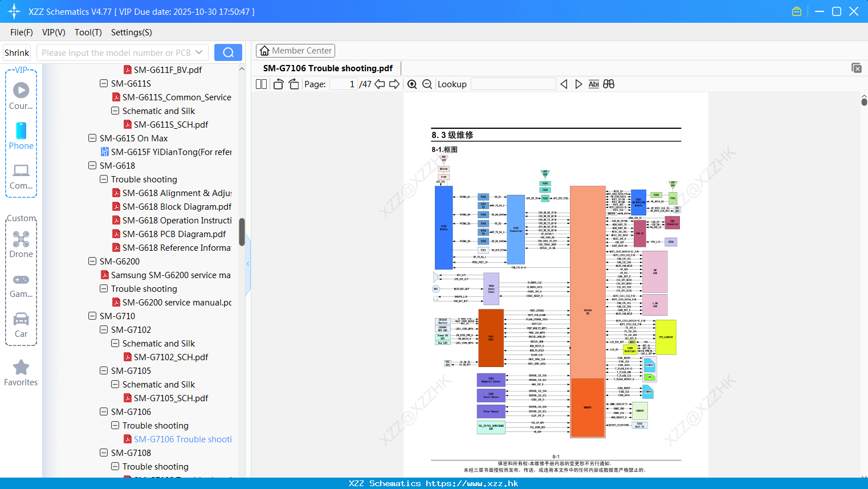868x489 pixels.
Task: Open the Drone category
Action: pyautogui.click(x=21, y=244)
